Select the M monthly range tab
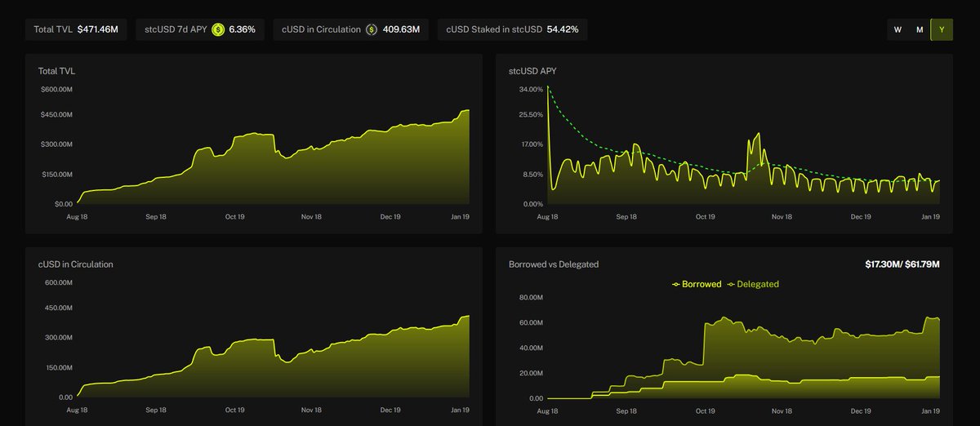The image size is (980, 426). 920,29
